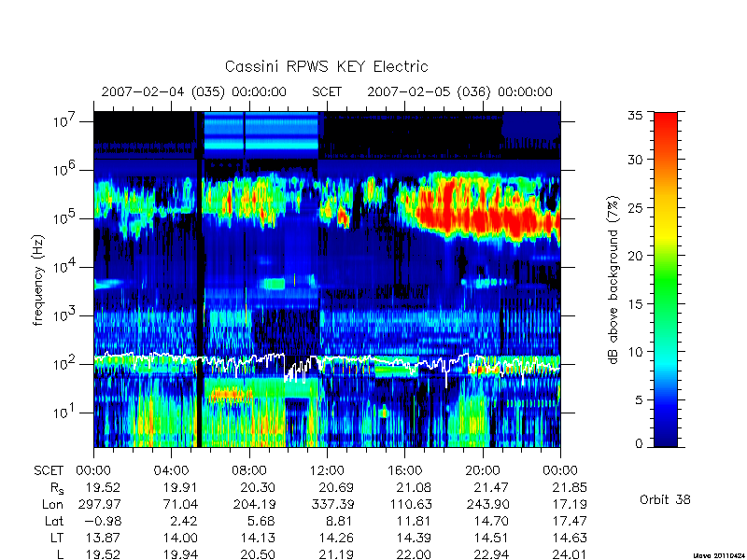This screenshot has height=560, width=747.
Task: Select the end date '2007-02-05 (036) 00:00:00'
Action: 459,91
